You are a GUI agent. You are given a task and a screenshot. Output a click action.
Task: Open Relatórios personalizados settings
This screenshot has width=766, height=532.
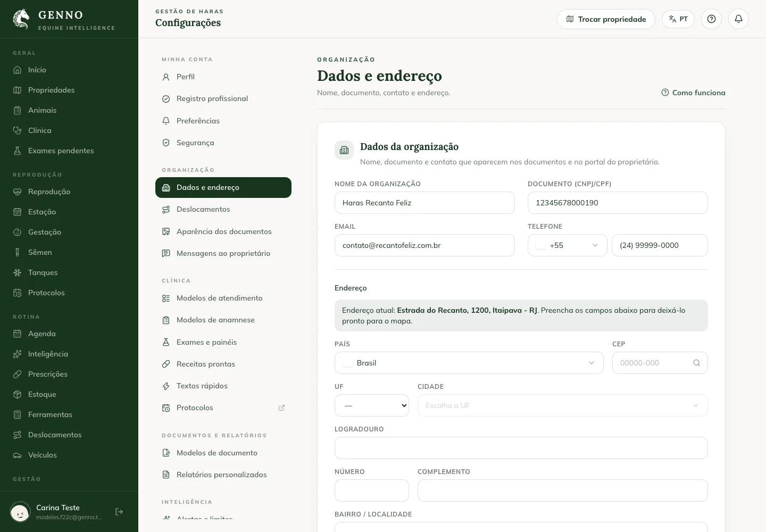(223, 475)
